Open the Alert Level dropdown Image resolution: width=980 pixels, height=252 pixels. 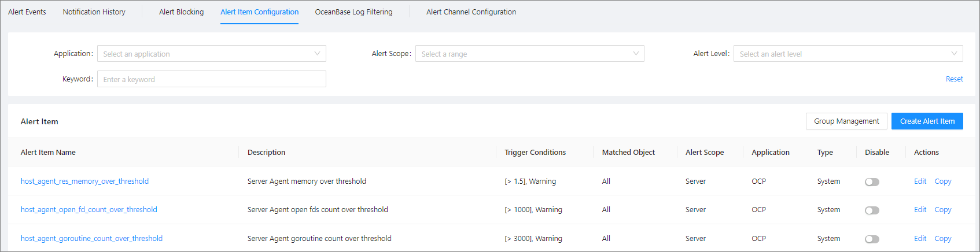click(848, 54)
